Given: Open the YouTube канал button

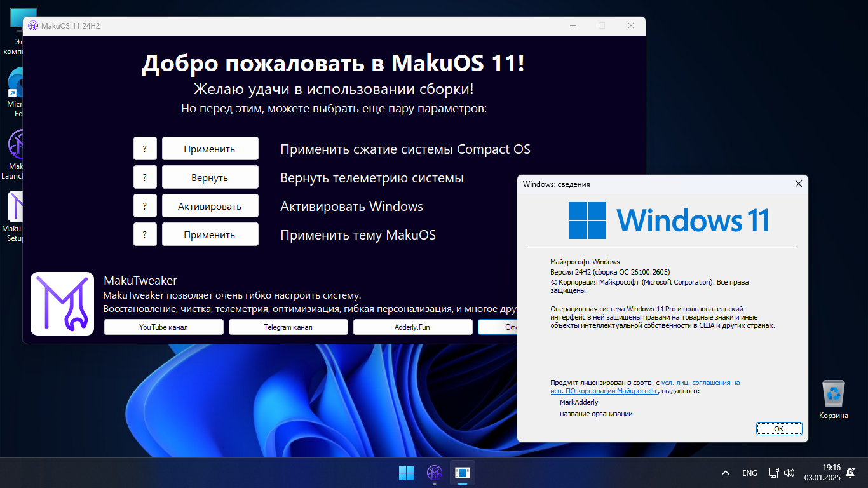Looking at the screenshot, I should [163, 327].
